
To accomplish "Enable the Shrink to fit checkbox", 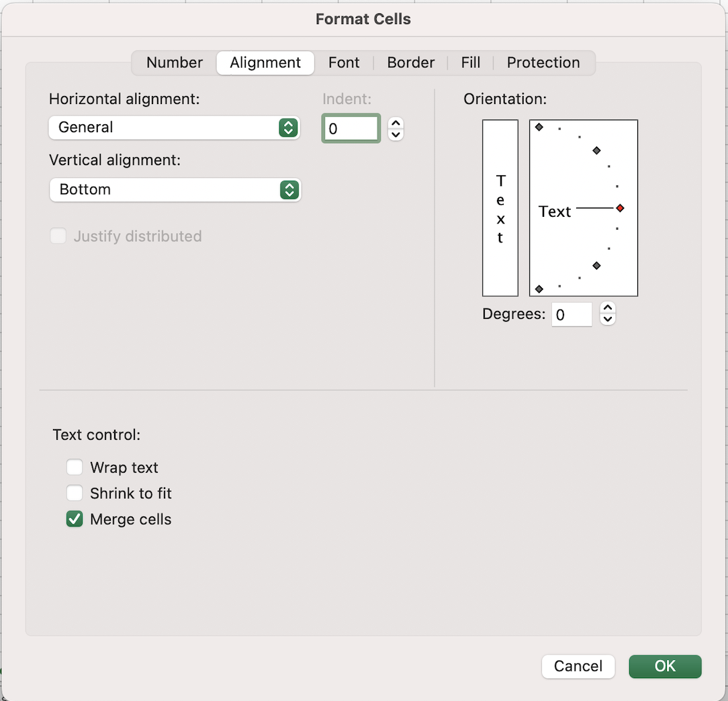I will (x=75, y=493).
